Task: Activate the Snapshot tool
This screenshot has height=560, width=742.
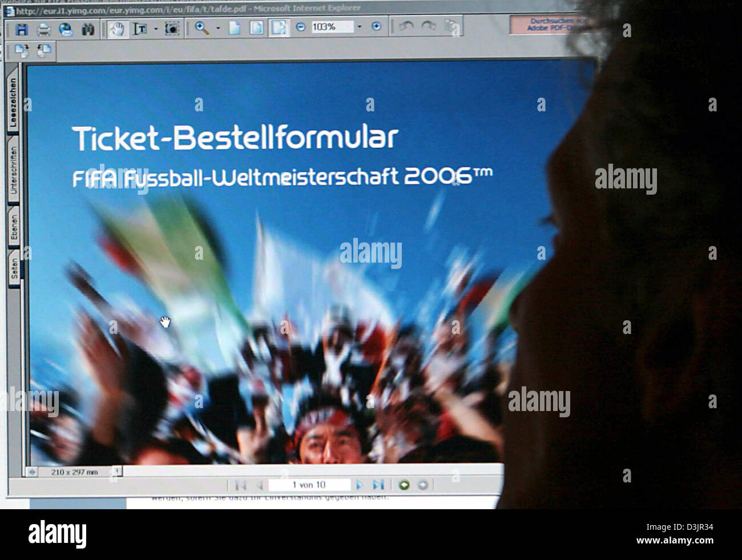Action: (x=172, y=29)
